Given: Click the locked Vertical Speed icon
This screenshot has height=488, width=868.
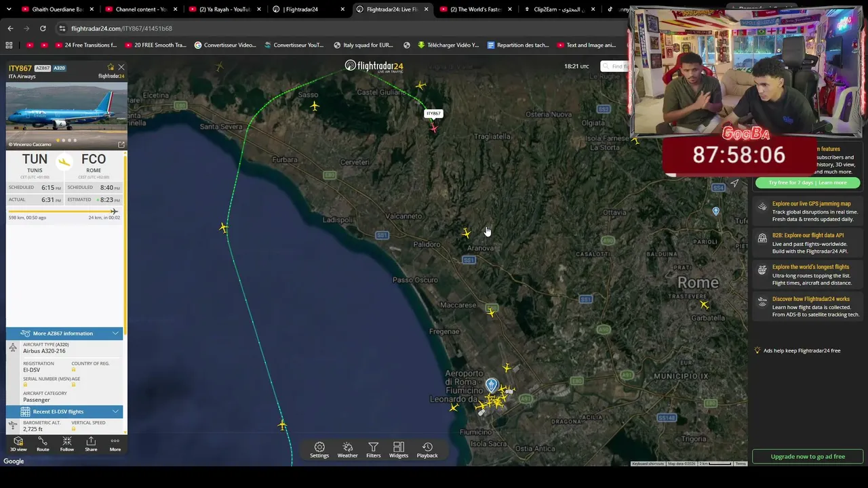Looking at the screenshot, I should [73, 429].
